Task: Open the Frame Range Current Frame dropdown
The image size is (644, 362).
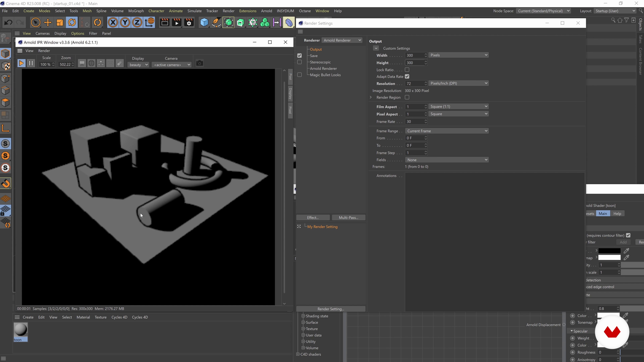Action: [x=447, y=131]
